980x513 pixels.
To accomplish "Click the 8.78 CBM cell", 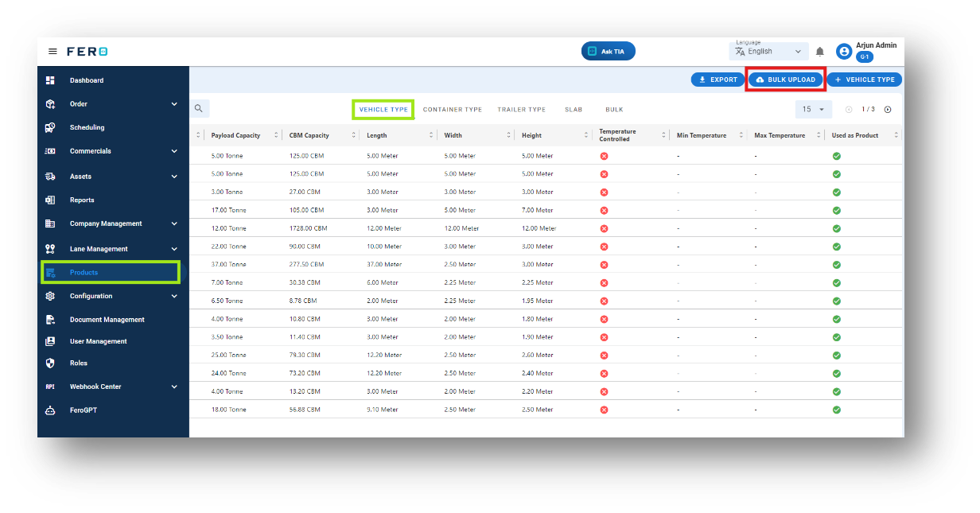I will (302, 301).
